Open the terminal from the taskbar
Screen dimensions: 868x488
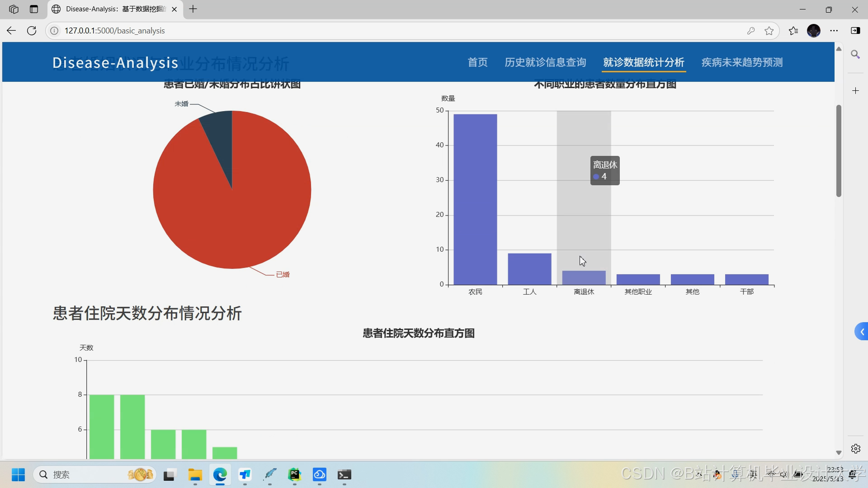point(345,475)
